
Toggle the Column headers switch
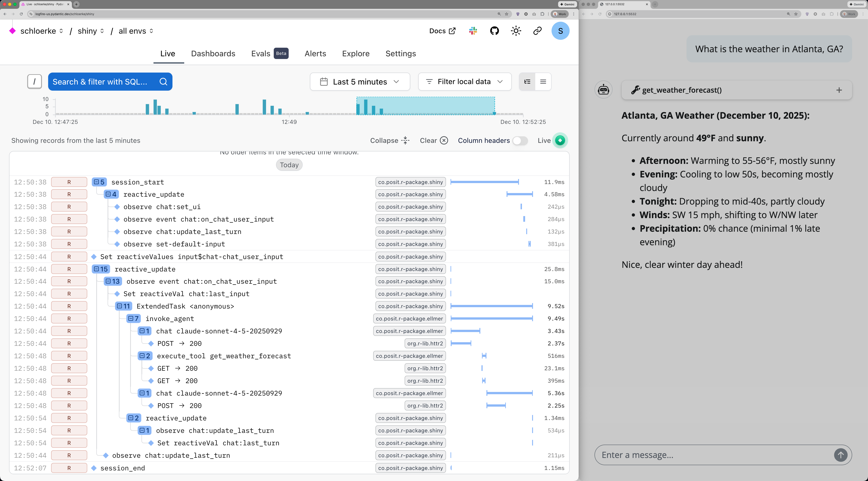[x=520, y=141]
